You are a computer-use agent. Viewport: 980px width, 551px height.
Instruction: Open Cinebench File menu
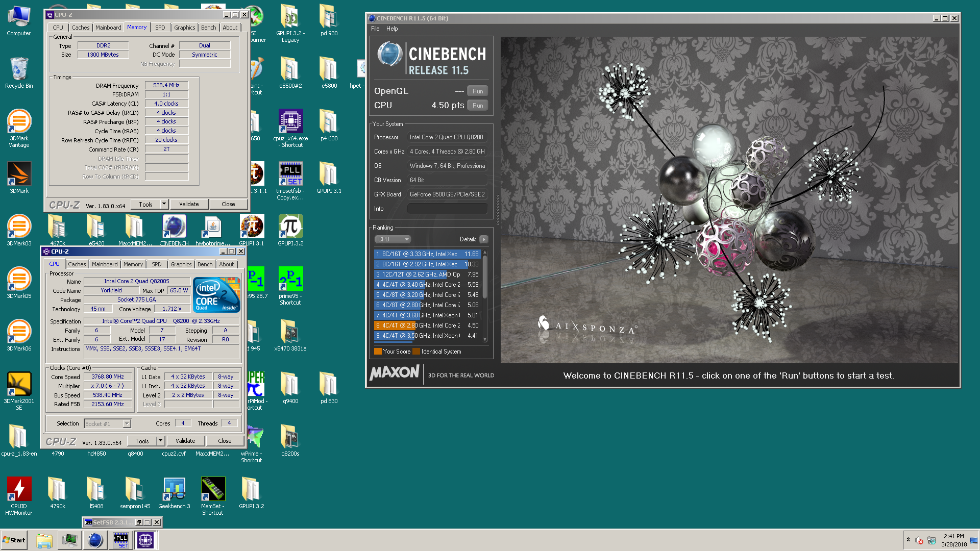pyautogui.click(x=375, y=29)
